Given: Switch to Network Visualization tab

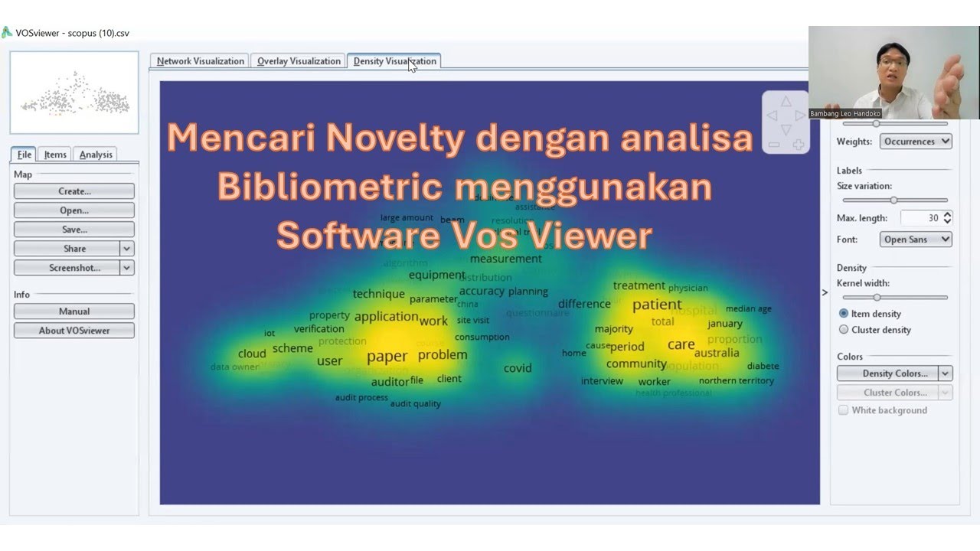Looking at the screenshot, I should coord(200,61).
